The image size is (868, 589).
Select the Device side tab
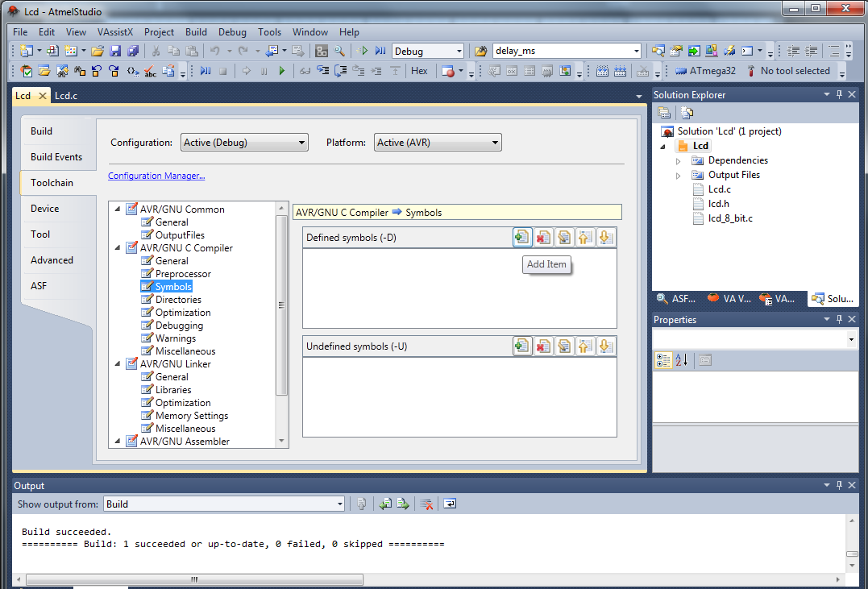tap(45, 209)
